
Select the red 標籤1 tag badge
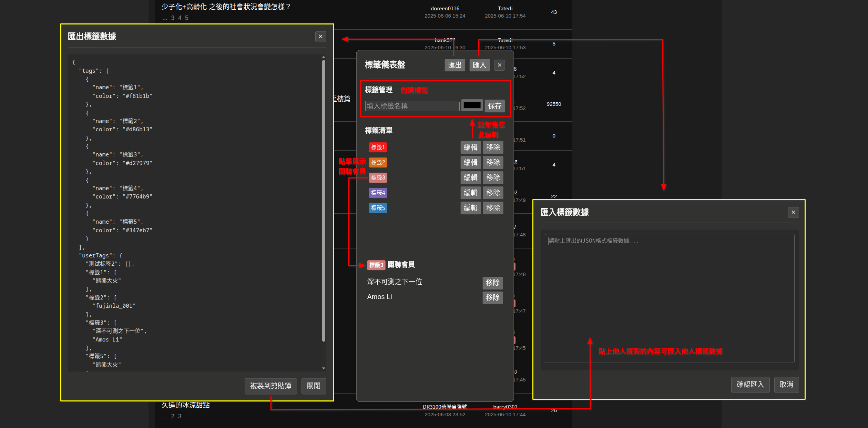(378, 147)
